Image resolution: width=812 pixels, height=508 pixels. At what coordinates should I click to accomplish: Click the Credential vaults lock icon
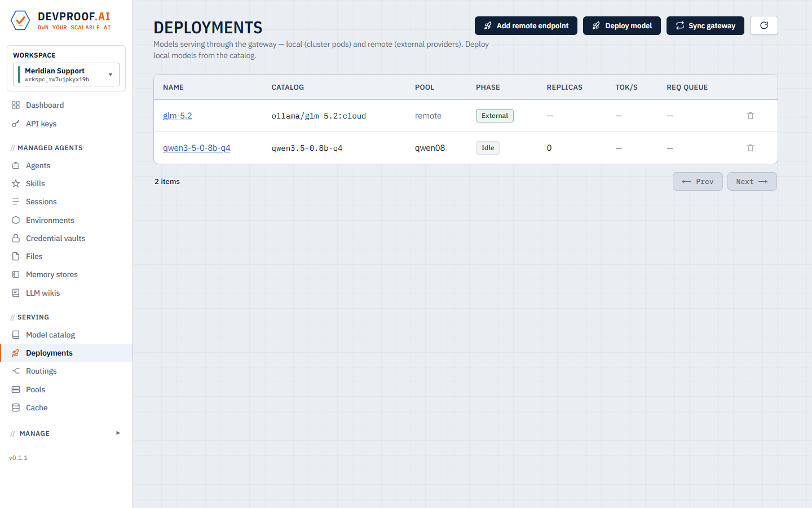tap(16, 238)
